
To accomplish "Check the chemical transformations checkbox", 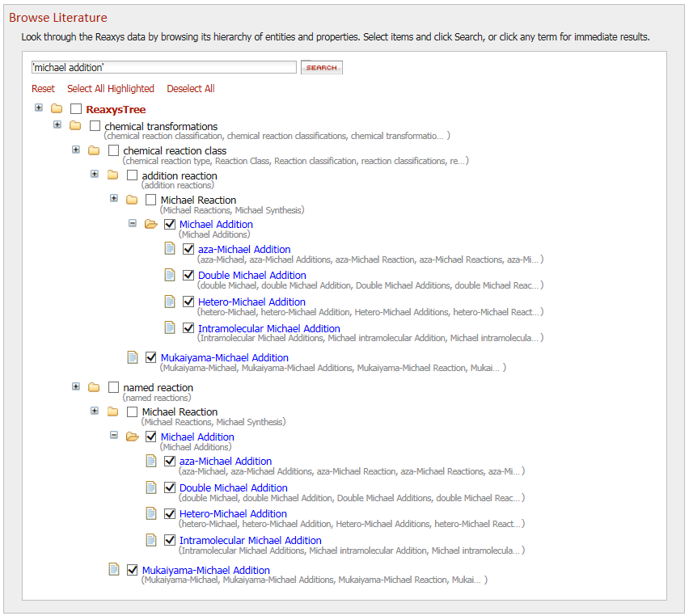I will click(95, 126).
